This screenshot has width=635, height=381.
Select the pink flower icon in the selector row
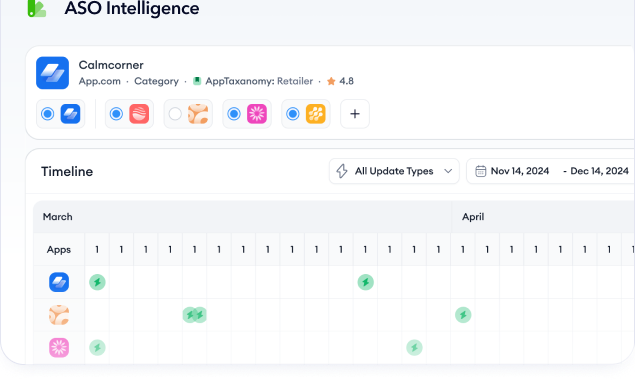tap(257, 114)
